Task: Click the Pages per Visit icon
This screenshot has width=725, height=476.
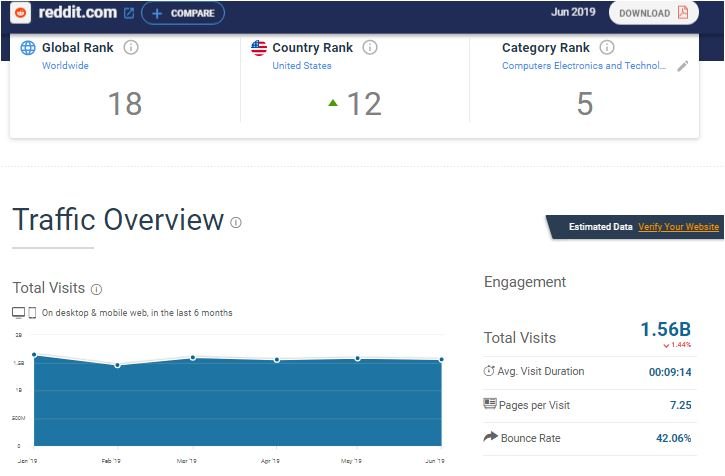Action: pyautogui.click(x=490, y=404)
